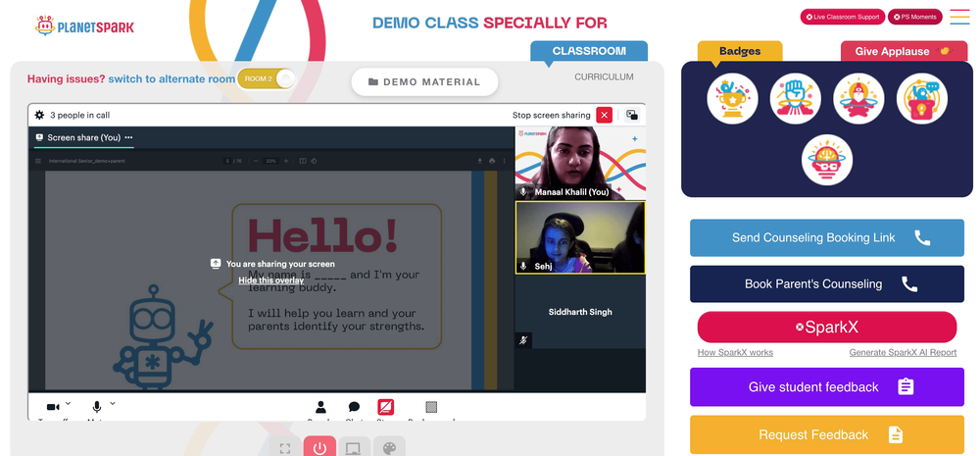Expand microphone options chevron
The height and width of the screenshot is (456, 980).
(113, 403)
